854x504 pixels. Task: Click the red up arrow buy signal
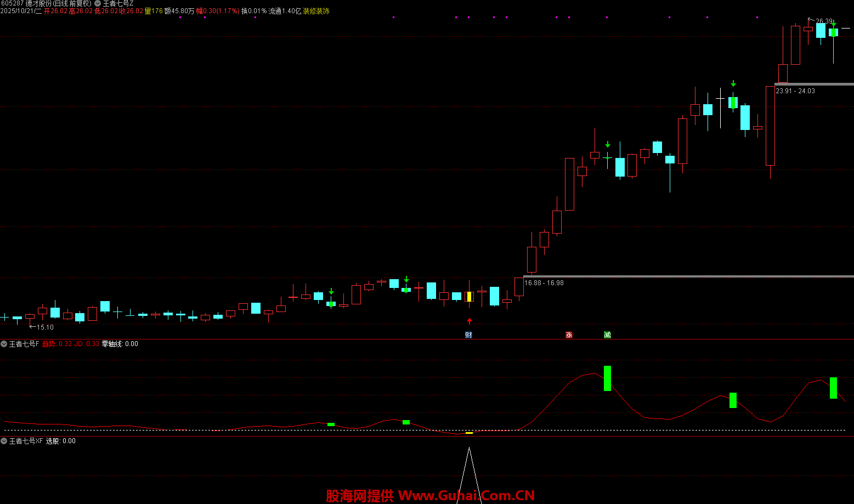469,321
